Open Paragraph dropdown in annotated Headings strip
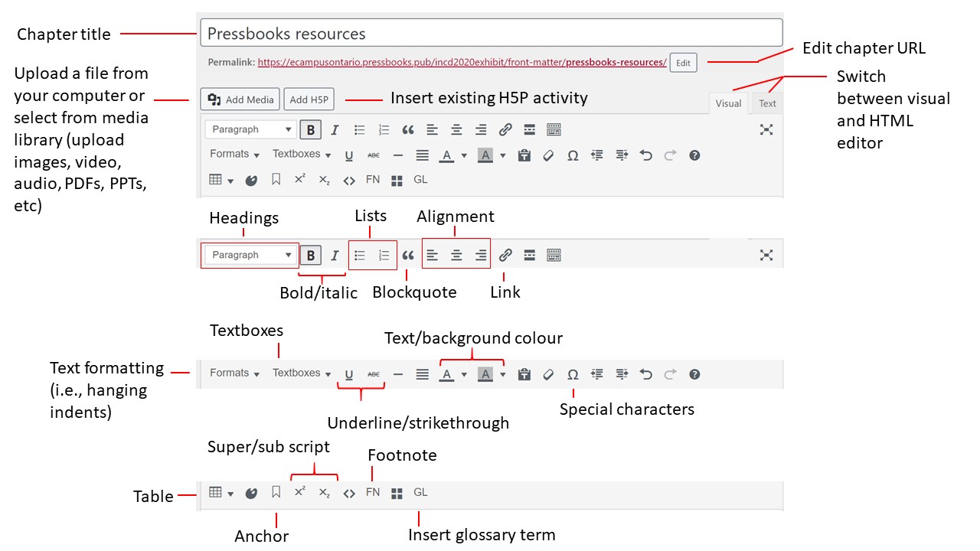980x551 pixels. pyautogui.click(x=250, y=255)
